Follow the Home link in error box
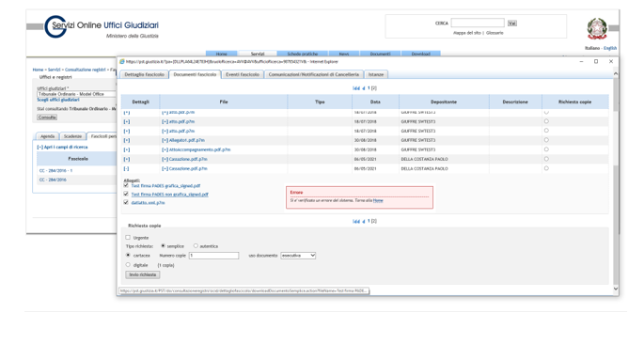Image resolution: width=644 pixels, height=360 pixels. point(378,201)
